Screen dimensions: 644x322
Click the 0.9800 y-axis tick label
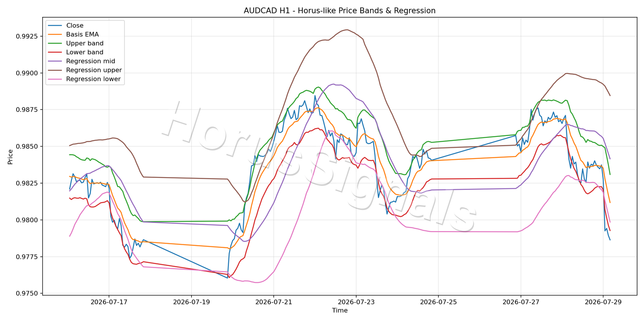(x=27, y=220)
